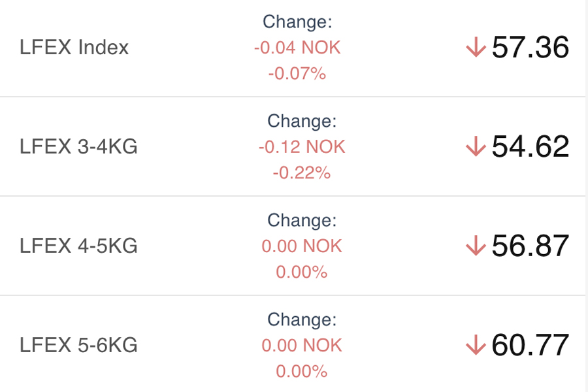Click the down arrow beside 57.36
Viewport: 588px width, 392px height.
click(476, 48)
